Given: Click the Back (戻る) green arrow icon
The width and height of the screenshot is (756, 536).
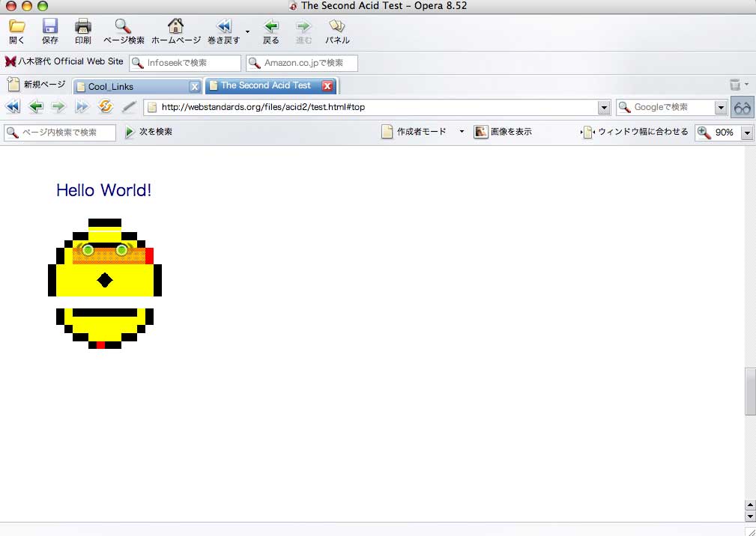Looking at the screenshot, I should [x=271, y=26].
